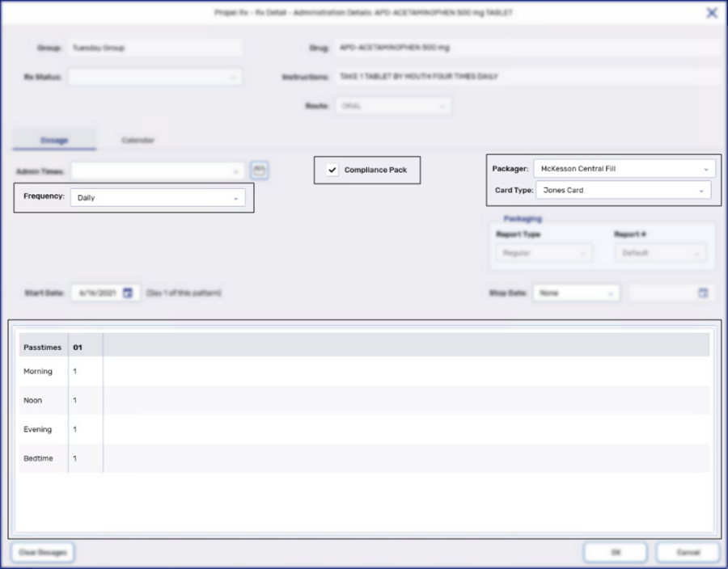Screen dimensions: 728x569
Task: Open the Start Date calendar picker
Action: coord(127,293)
